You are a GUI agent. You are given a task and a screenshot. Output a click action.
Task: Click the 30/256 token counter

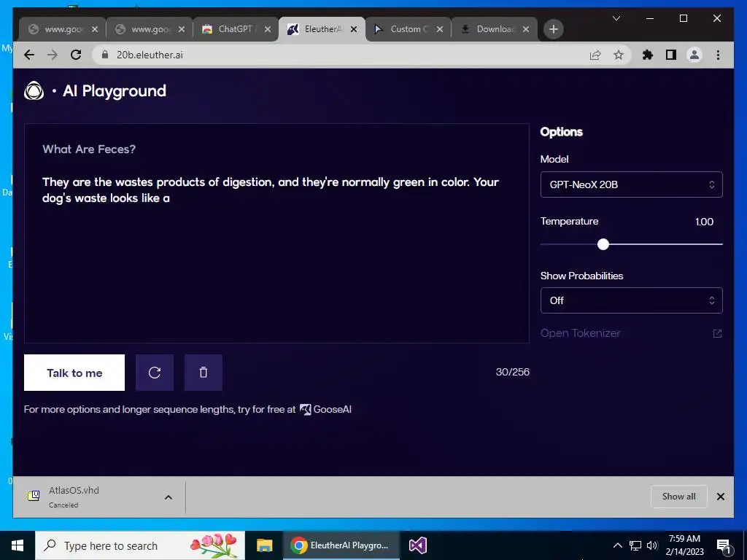click(512, 372)
